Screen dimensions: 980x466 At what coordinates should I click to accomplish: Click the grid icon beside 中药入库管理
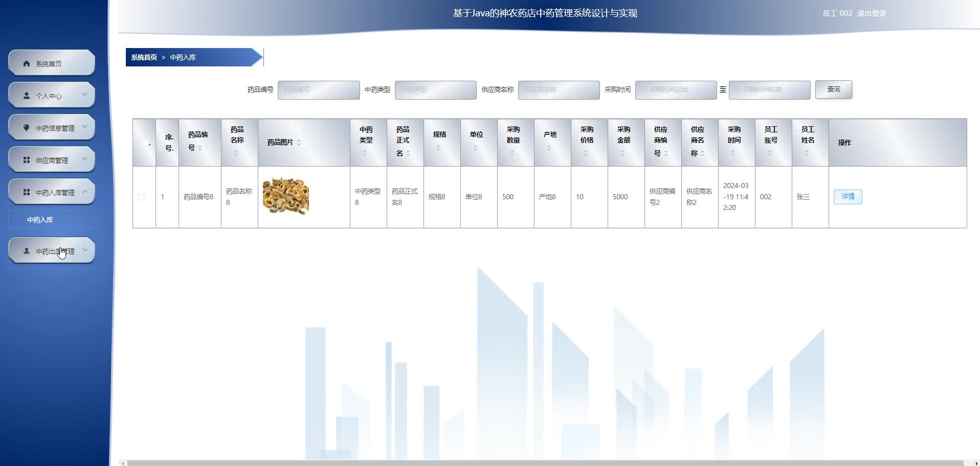pyautogui.click(x=27, y=193)
